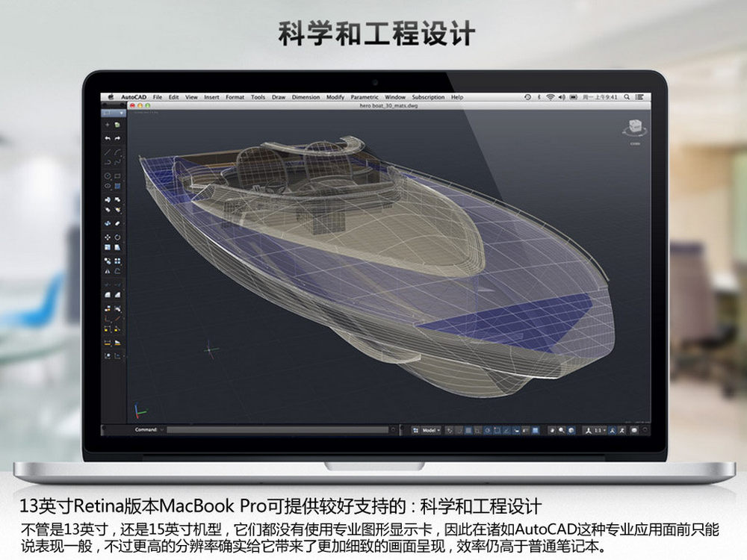Open the Model layout dropdown
The height and width of the screenshot is (560, 747).
[x=432, y=430]
